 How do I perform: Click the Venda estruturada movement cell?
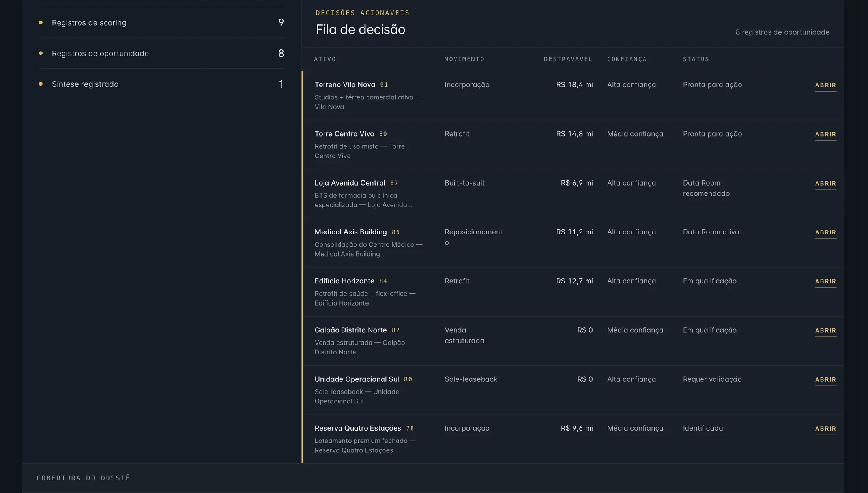(464, 336)
